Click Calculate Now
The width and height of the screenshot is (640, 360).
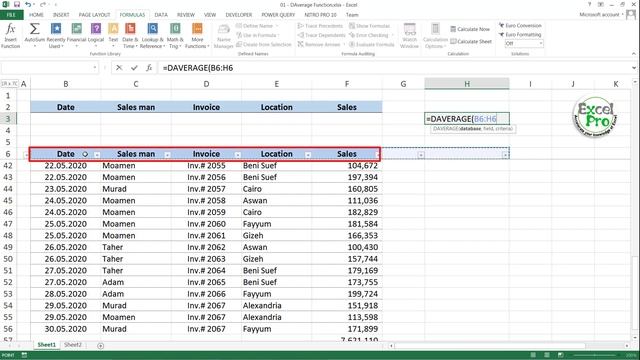coord(470,29)
